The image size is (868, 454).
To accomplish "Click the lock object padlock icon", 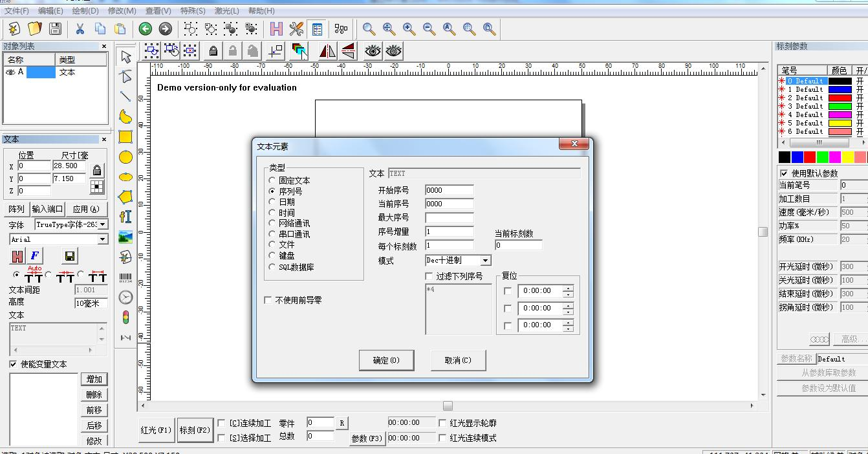I will (x=213, y=50).
